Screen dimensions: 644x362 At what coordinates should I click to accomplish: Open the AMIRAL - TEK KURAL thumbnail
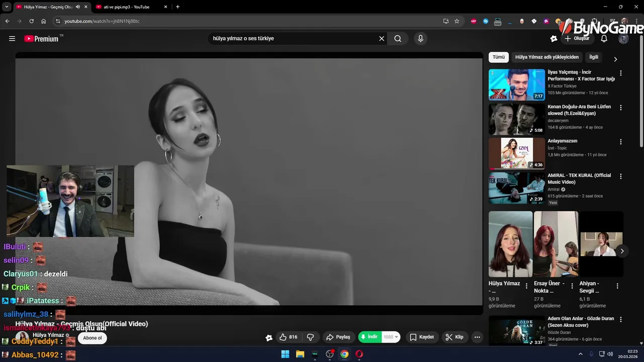[x=517, y=188]
